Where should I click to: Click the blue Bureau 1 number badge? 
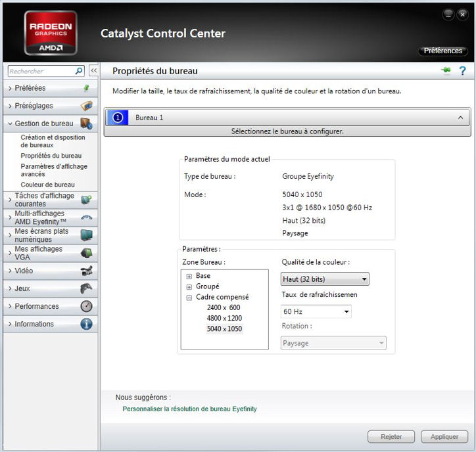pyautogui.click(x=118, y=118)
